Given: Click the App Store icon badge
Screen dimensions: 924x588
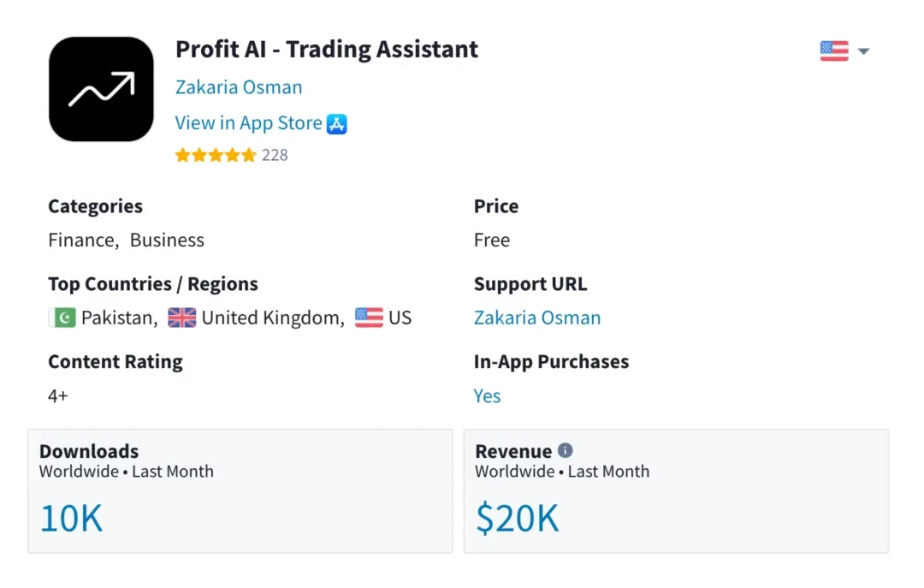Looking at the screenshot, I should pyautogui.click(x=337, y=123).
